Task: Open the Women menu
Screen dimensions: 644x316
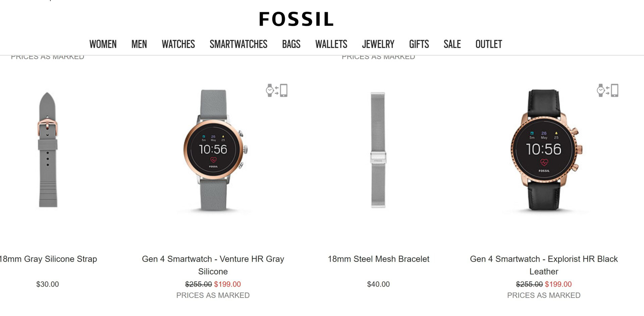Action: point(103,44)
